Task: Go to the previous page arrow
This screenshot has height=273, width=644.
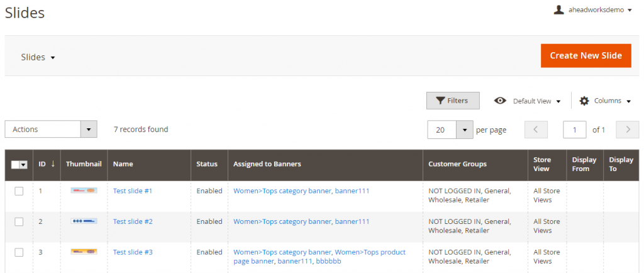Action: (x=536, y=130)
